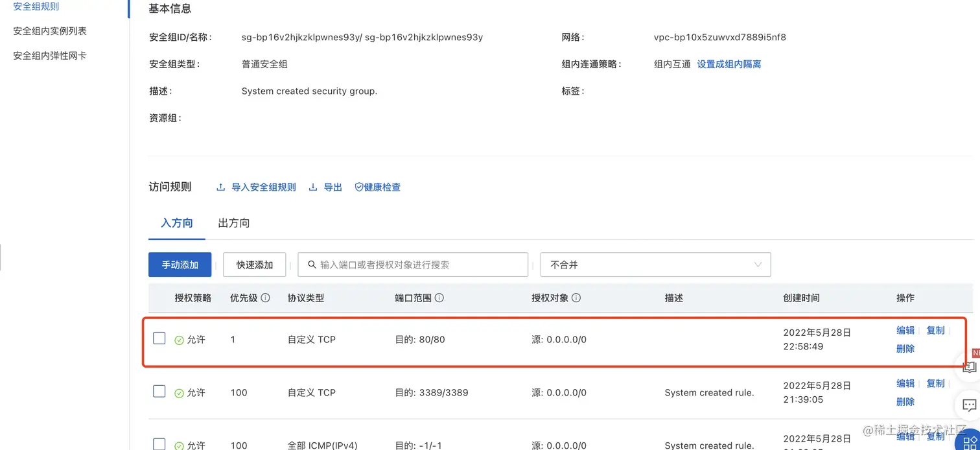This screenshot has height=450, width=980.
Task: Click port value 目的: 3389/3389
Action: pyautogui.click(x=432, y=393)
